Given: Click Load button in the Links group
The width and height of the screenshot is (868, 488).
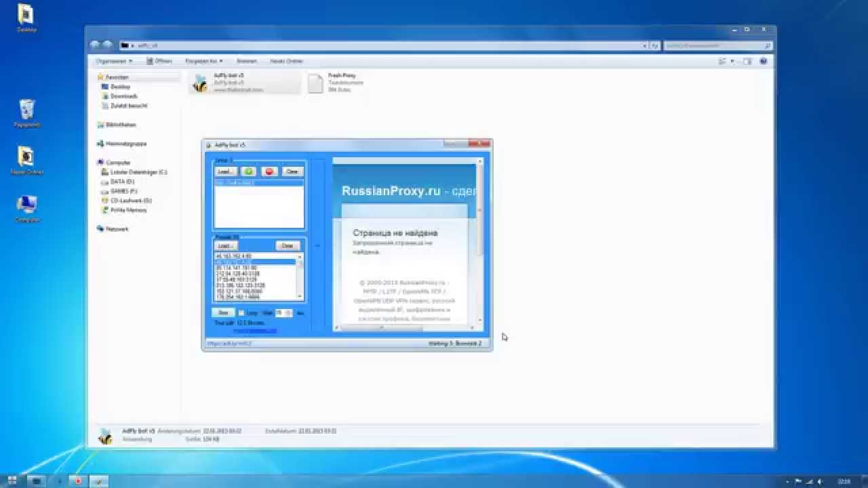Looking at the screenshot, I should 226,171.
